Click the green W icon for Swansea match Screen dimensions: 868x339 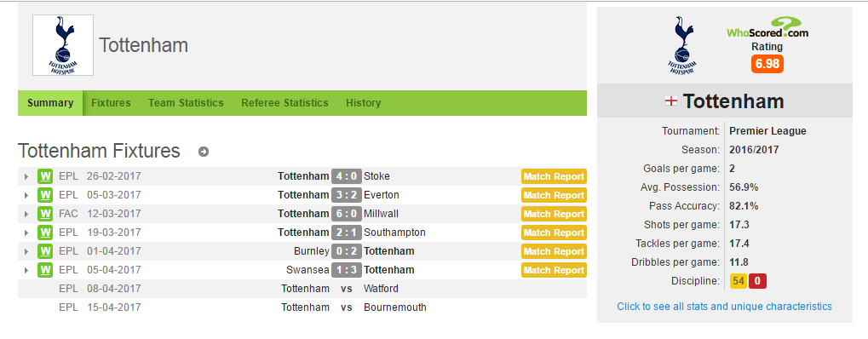click(x=45, y=270)
